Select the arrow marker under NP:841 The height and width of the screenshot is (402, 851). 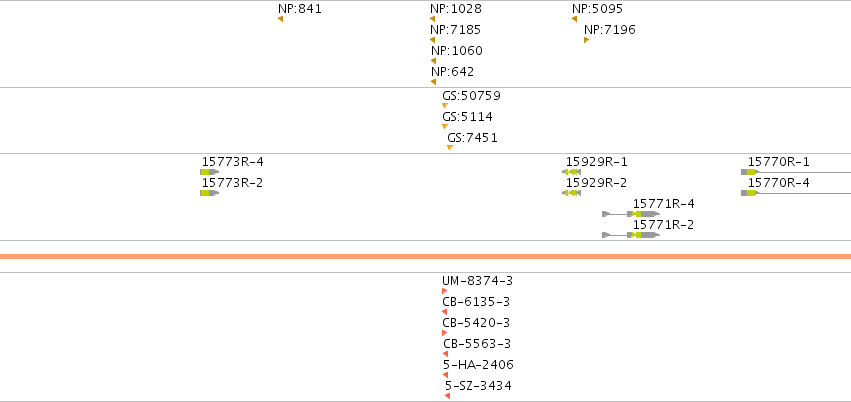[x=281, y=19]
